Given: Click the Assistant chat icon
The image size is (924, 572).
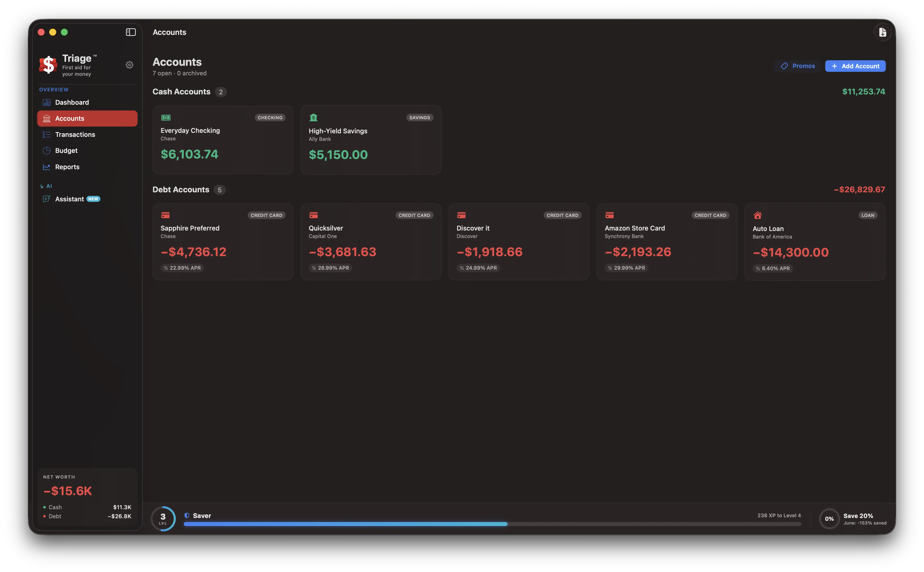Looking at the screenshot, I should (46, 199).
